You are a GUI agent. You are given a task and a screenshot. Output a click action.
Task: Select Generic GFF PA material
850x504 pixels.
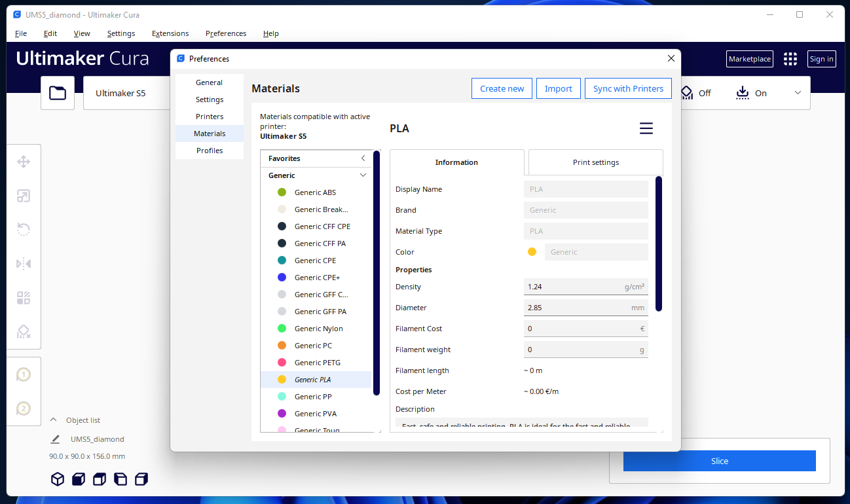pyautogui.click(x=316, y=312)
